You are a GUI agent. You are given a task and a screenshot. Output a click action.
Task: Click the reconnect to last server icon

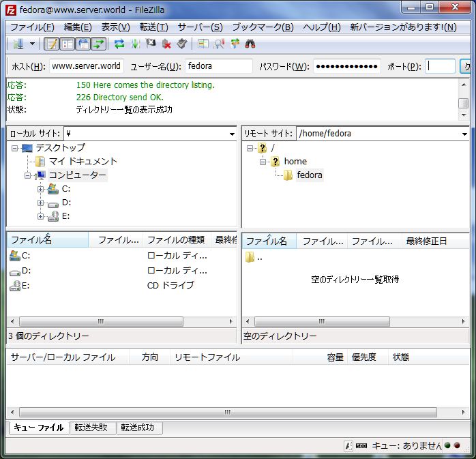point(182,44)
